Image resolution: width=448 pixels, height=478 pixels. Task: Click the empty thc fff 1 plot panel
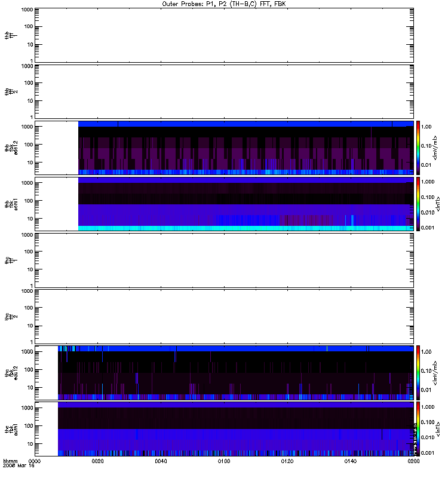pos(224,261)
